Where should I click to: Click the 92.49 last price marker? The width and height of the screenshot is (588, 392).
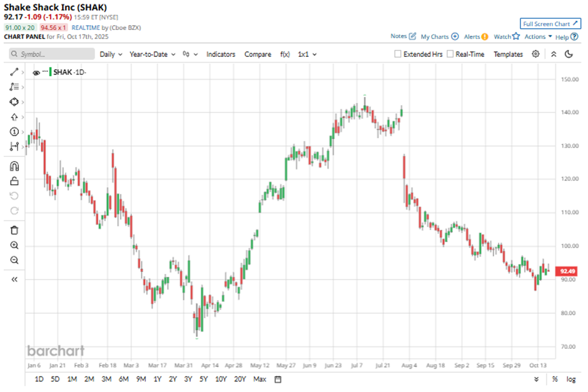[x=567, y=271]
